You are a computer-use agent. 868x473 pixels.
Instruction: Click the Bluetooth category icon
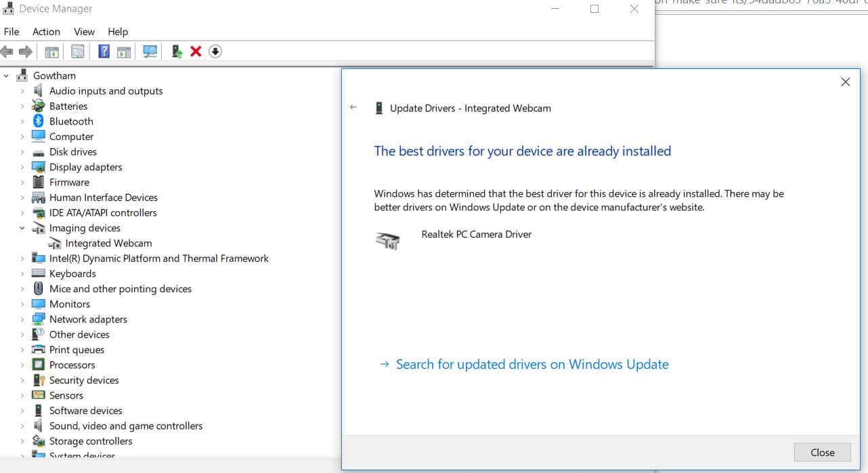pyautogui.click(x=39, y=121)
